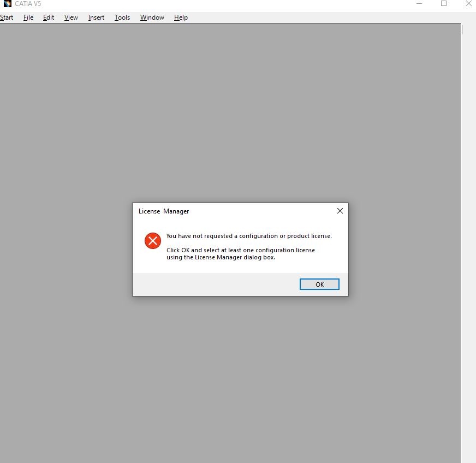Open the View menu
The width and height of the screenshot is (476, 463).
(x=71, y=17)
